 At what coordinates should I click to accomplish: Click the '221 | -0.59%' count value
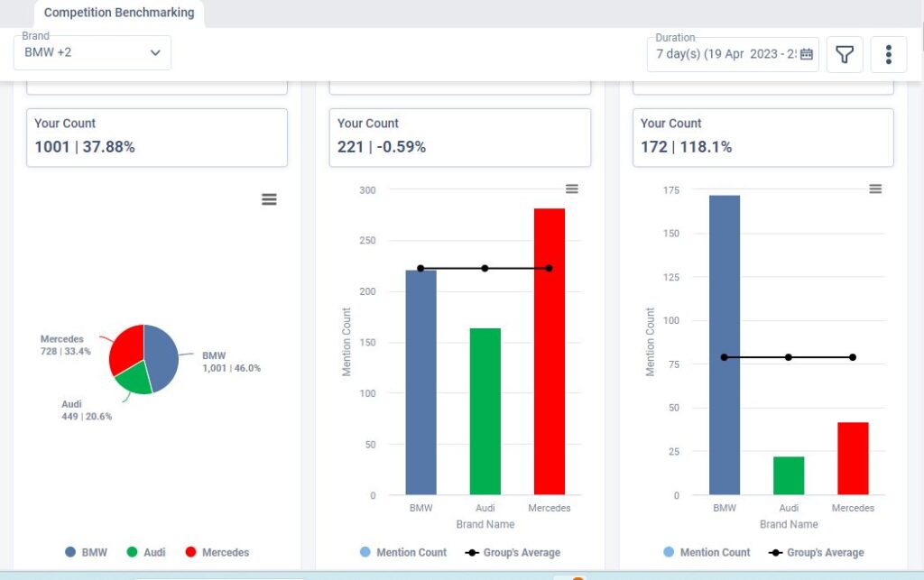[x=382, y=147]
